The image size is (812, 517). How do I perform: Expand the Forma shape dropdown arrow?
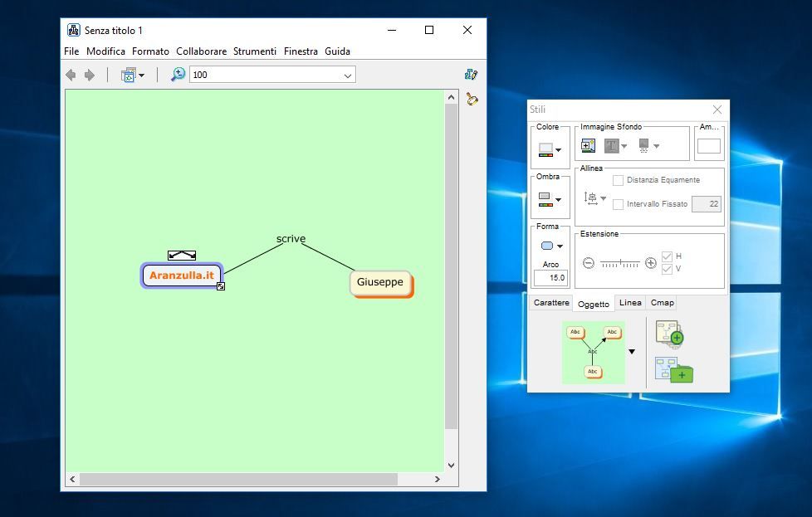click(x=560, y=246)
